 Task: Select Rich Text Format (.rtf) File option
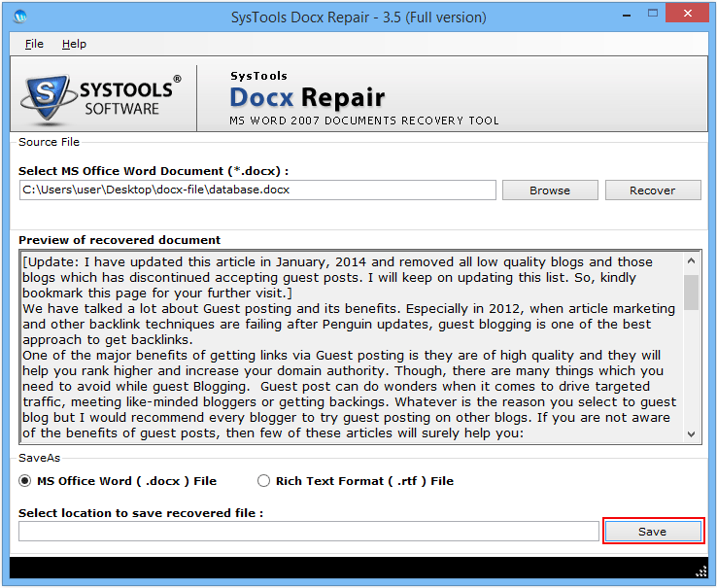click(x=356, y=481)
